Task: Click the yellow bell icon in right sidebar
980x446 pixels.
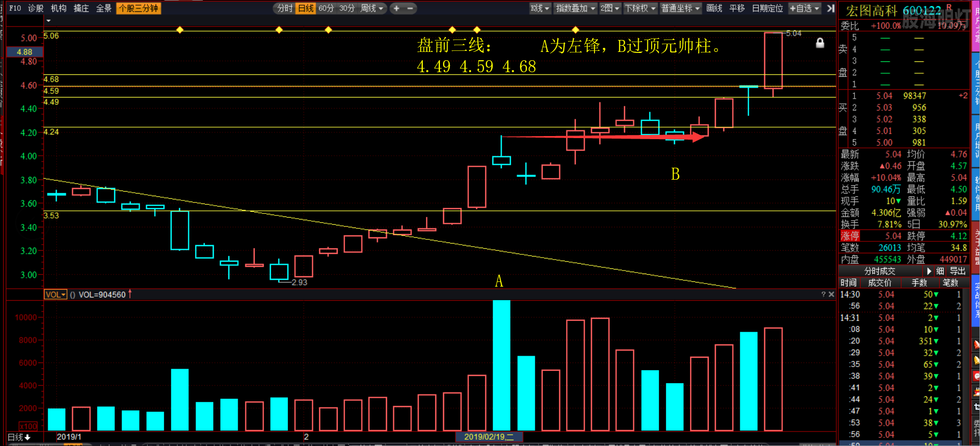Action: [x=976, y=360]
